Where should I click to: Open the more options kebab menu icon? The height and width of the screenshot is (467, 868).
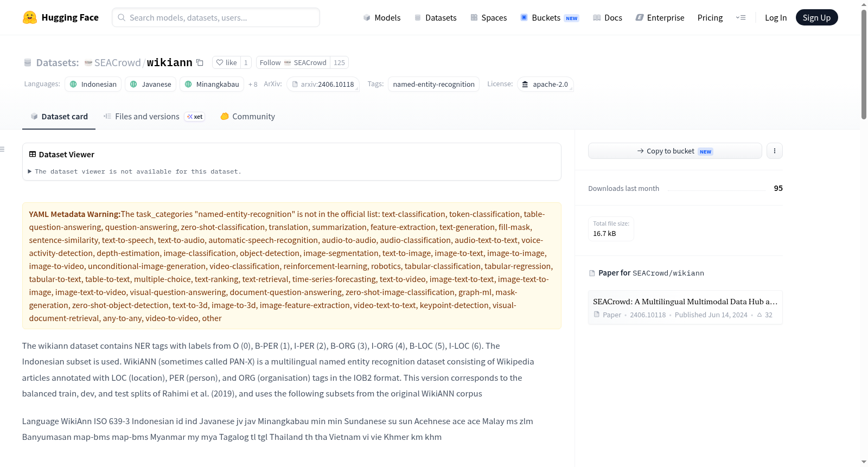[x=774, y=151]
